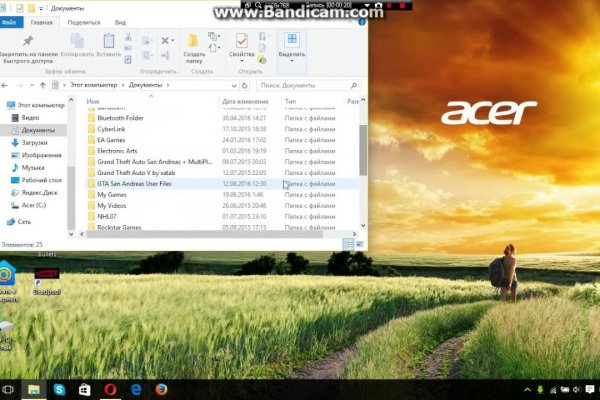The width and height of the screenshot is (600, 400).
Task: Switch to the Вид ribbon tab
Action: (x=120, y=21)
